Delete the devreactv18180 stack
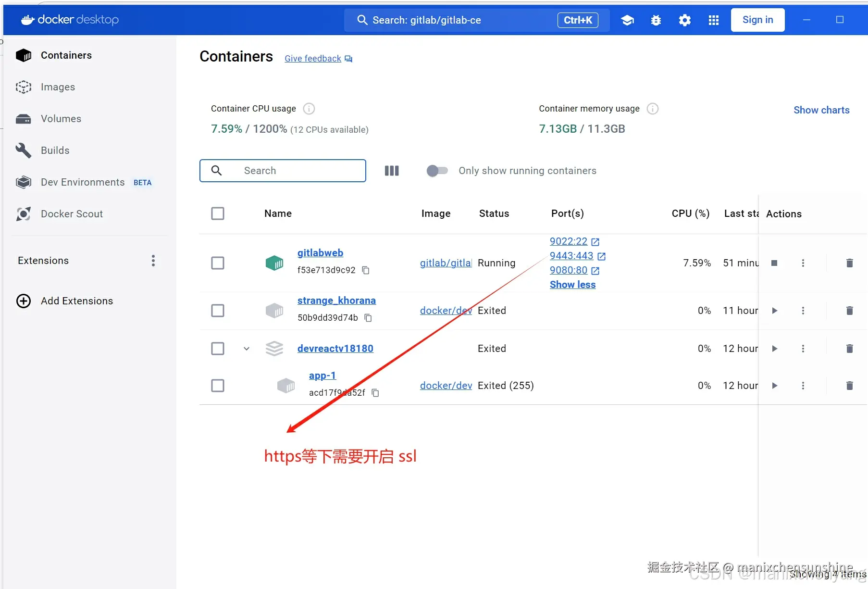The image size is (868, 589). [x=850, y=349]
